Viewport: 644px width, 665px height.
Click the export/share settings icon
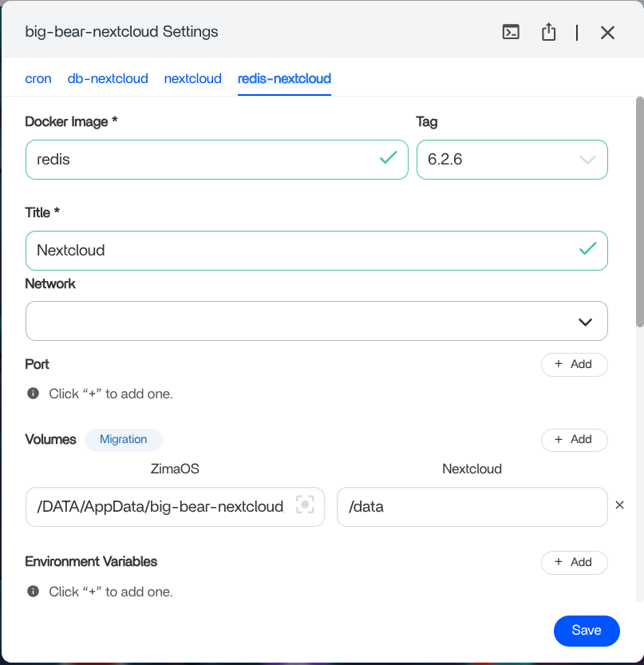click(x=548, y=32)
